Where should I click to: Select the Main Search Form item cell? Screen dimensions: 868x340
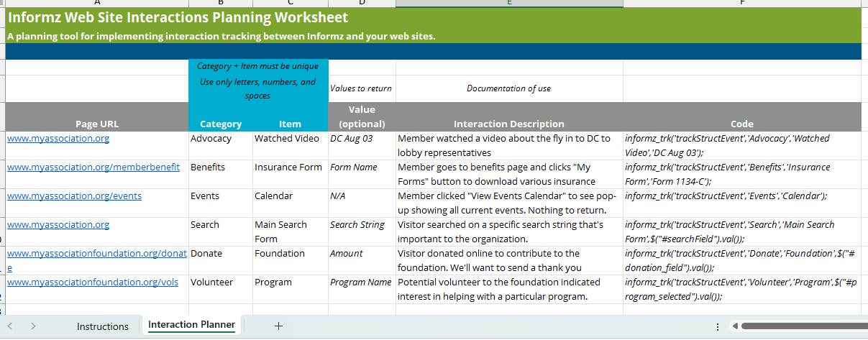point(291,231)
